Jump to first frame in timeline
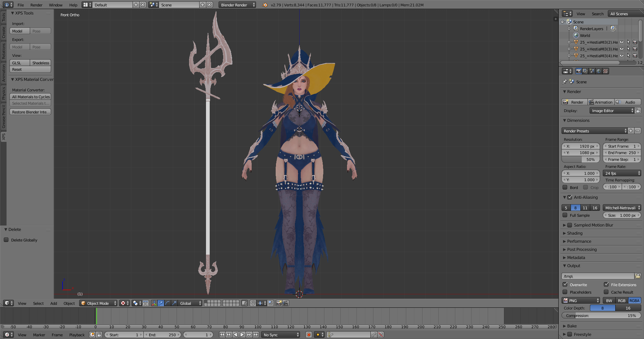Screen dimensions: 644x339 222,335
